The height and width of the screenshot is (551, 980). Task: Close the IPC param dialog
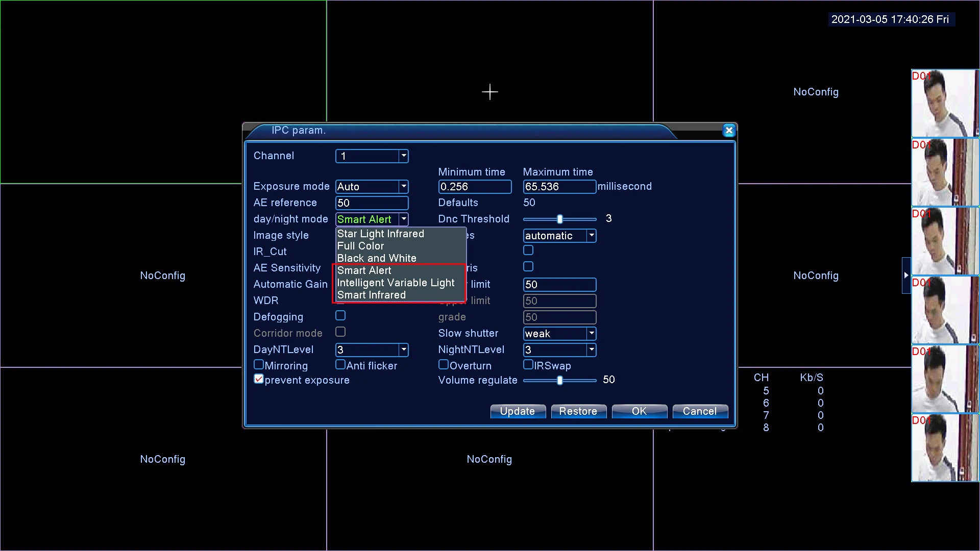coord(729,131)
